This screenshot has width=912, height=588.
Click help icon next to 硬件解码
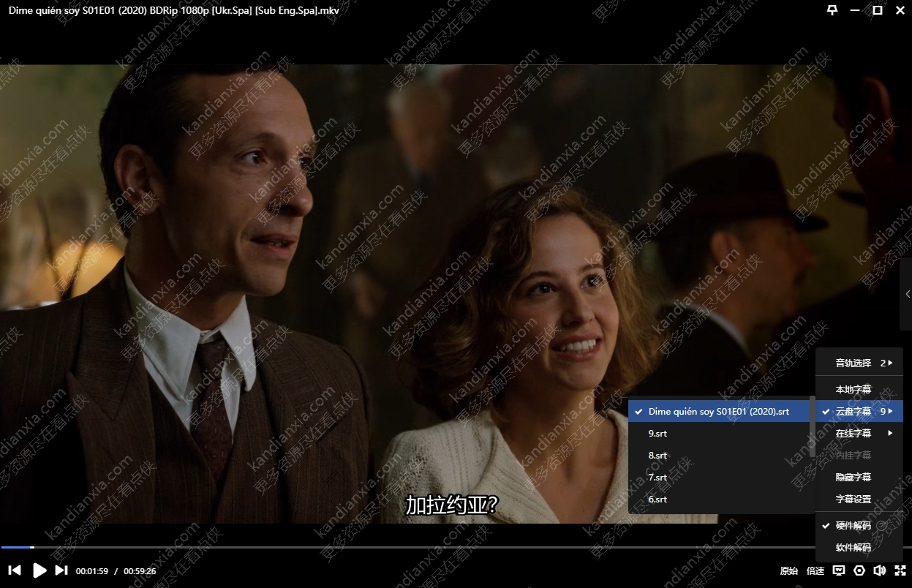[881, 525]
